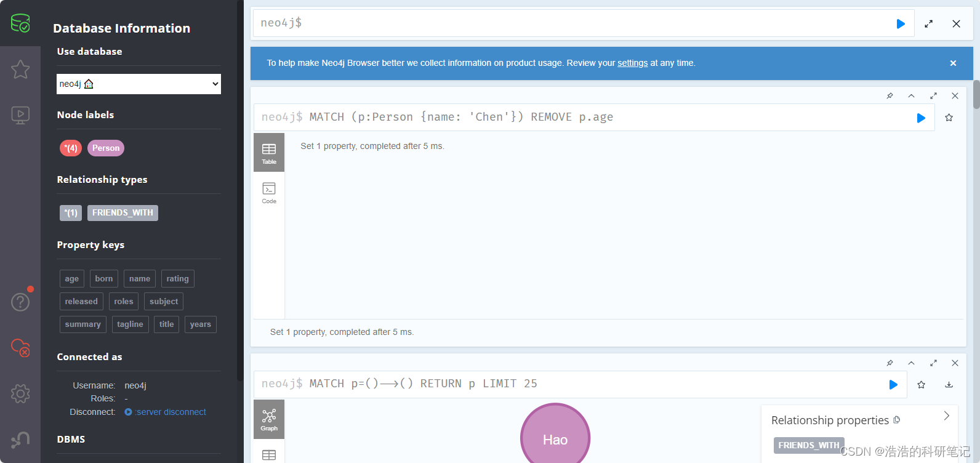980x463 pixels.
Task: Select the tagline property key
Action: point(131,324)
